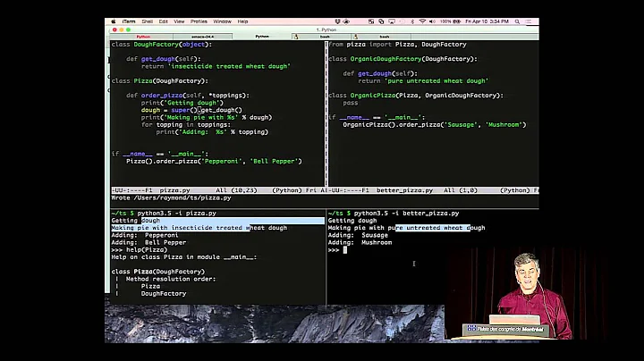
Task: Click 'python3.5 -i better_pizza.py' command
Action: pyautogui.click(x=407, y=214)
